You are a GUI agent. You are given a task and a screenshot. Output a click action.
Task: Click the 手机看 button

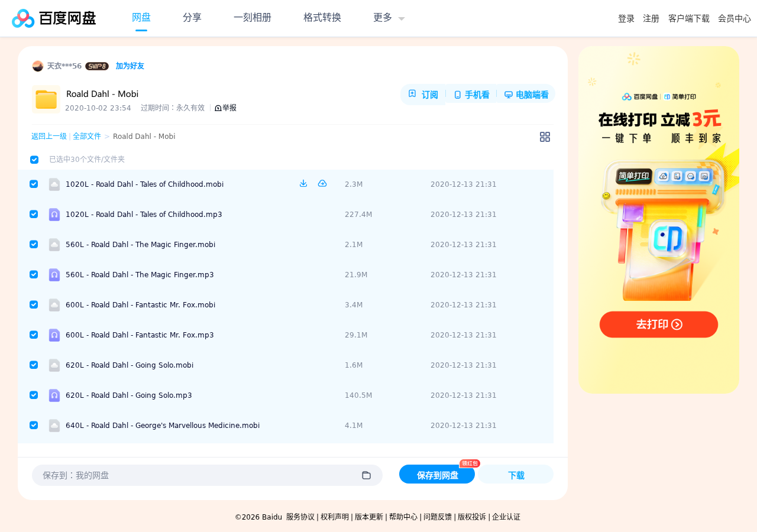pos(471,95)
